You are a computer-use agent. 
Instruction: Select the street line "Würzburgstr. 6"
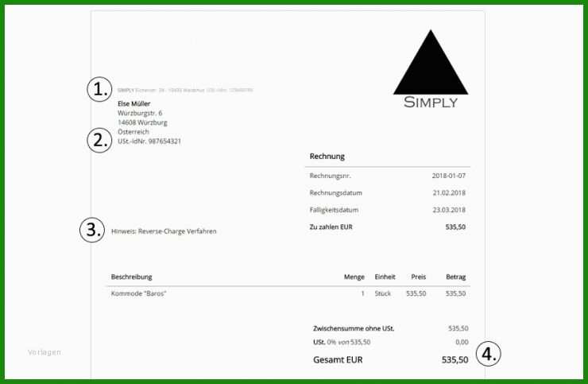click(140, 113)
